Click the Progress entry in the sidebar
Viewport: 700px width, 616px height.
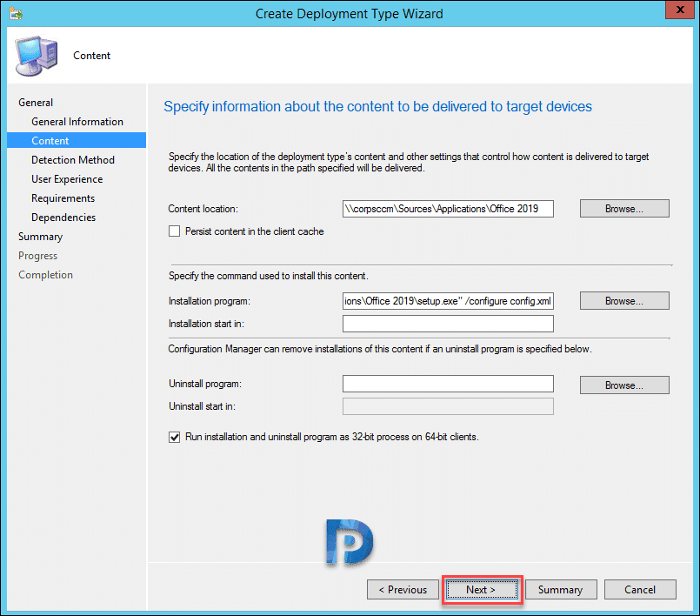(x=38, y=256)
